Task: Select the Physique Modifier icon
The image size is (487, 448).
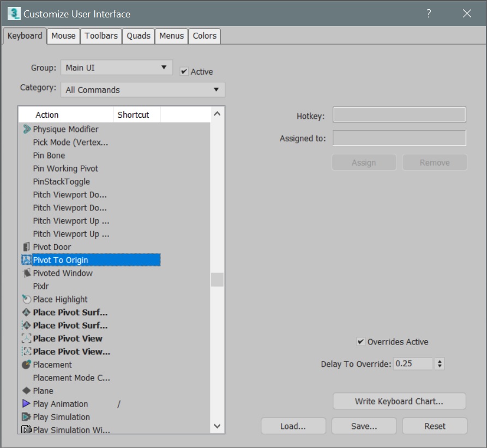Action: pos(26,129)
